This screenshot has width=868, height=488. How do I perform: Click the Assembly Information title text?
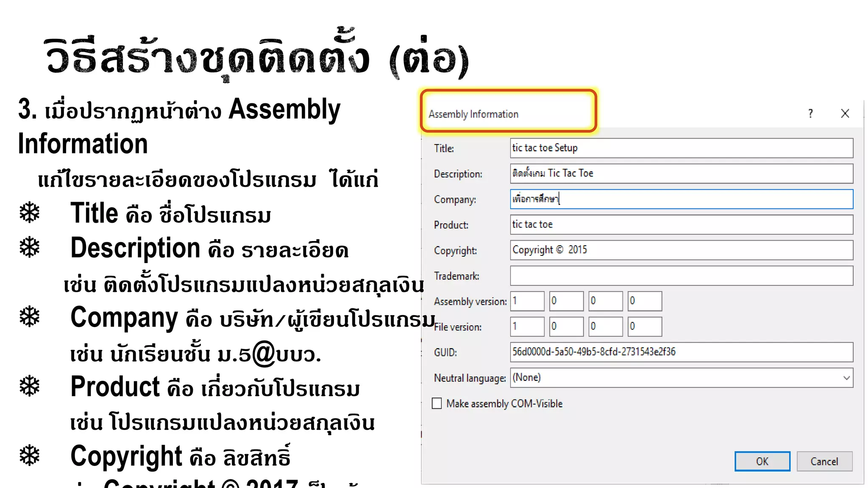pyautogui.click(x=473, y=114)
